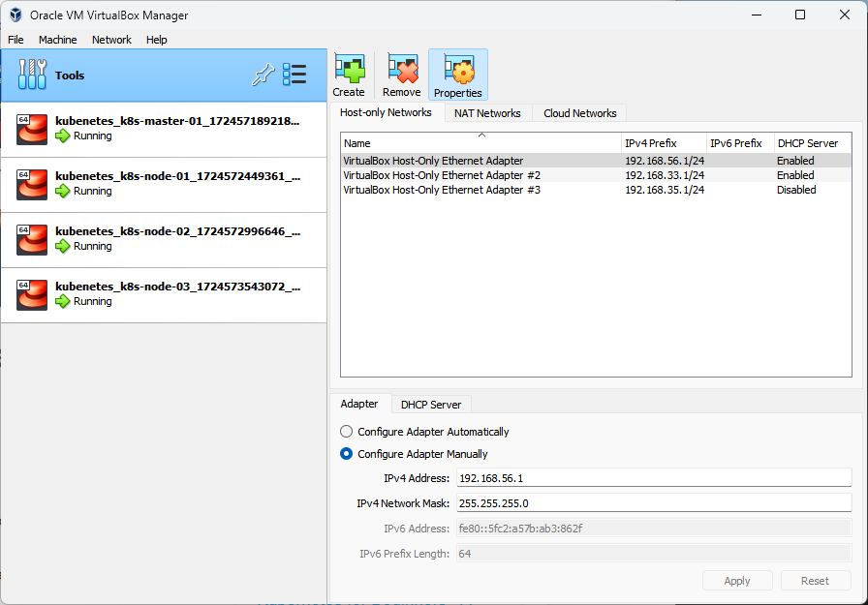Open the Tools list menu icon

(x=294, y=75)
